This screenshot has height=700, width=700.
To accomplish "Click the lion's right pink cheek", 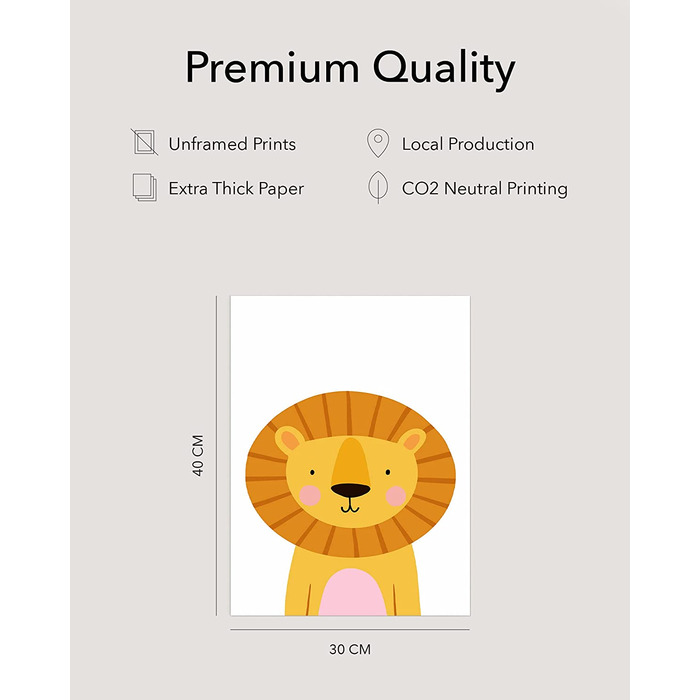I will point(396,494).
